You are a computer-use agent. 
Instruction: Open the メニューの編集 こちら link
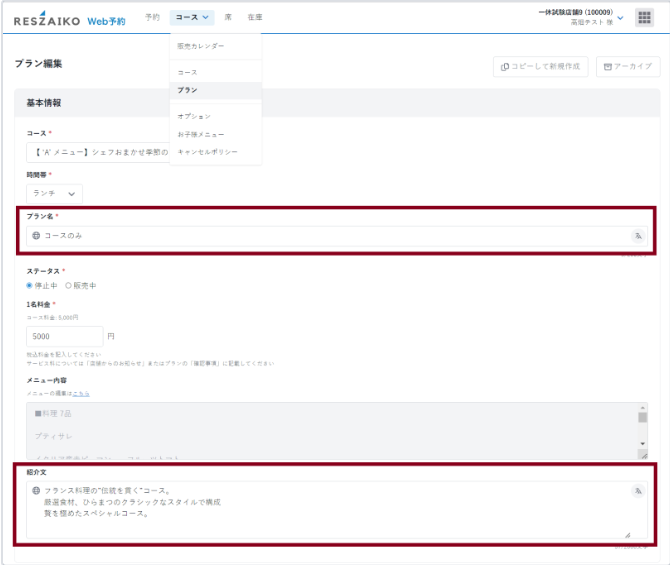pyautogui.click(x=82, y=393)
